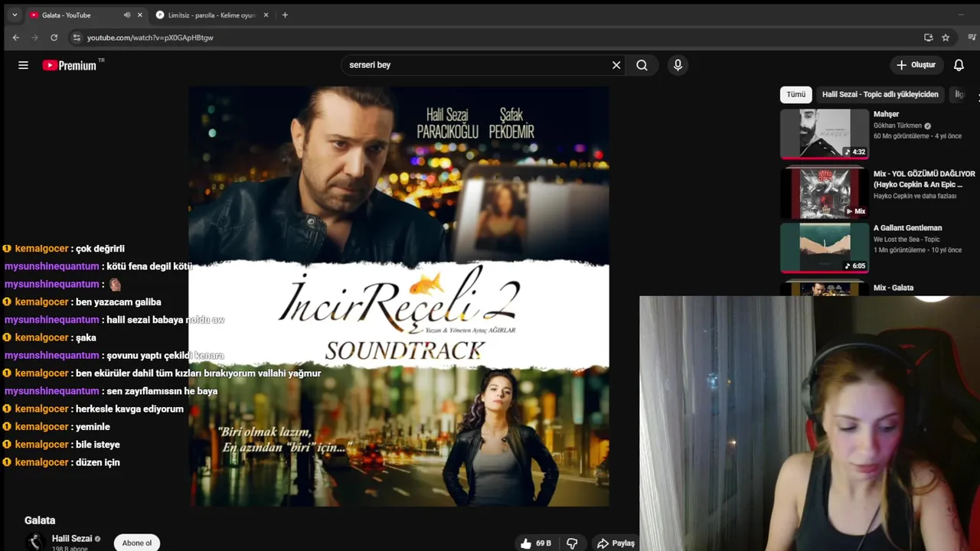980x551 pixels.
Task: Open the browser media control icon
Action: tap(972, 37)
